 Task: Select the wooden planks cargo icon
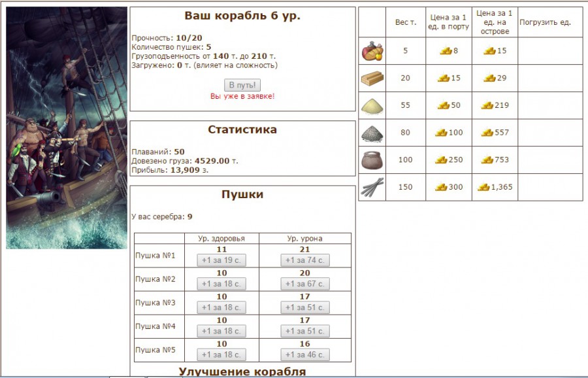(372, 78)
